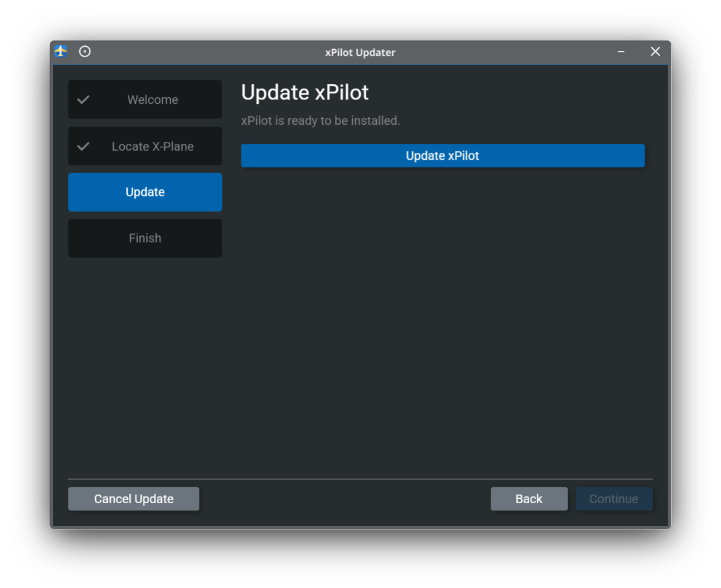Click the xPilot Updater title text

coord(360,52)
